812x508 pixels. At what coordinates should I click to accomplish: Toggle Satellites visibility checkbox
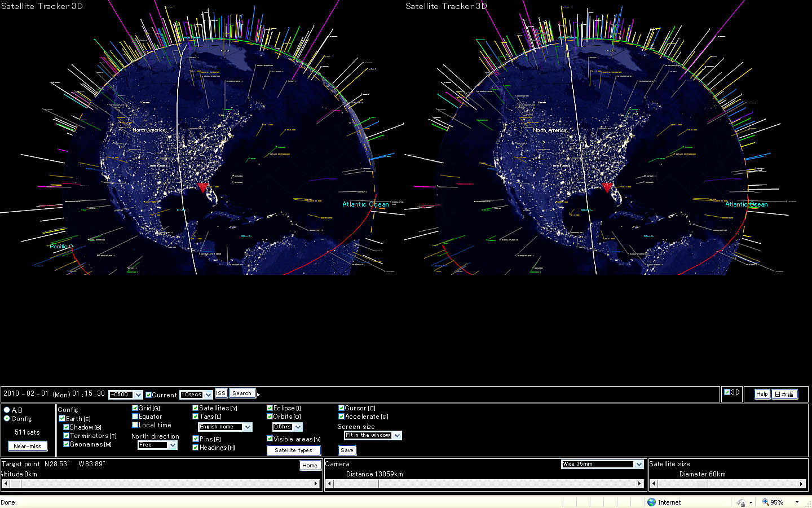coord(196,408)
